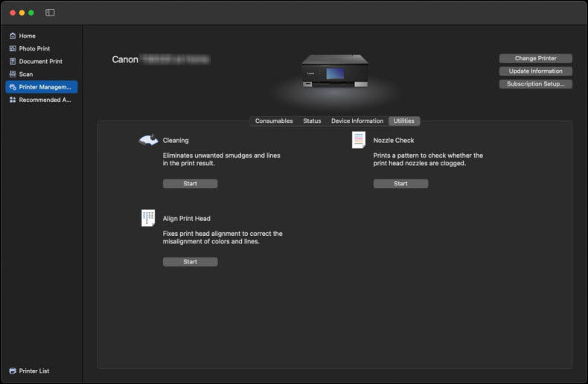Toggle the sidebar with the titlebar icon
588x384 pixels.
click(x=50, y=13)
